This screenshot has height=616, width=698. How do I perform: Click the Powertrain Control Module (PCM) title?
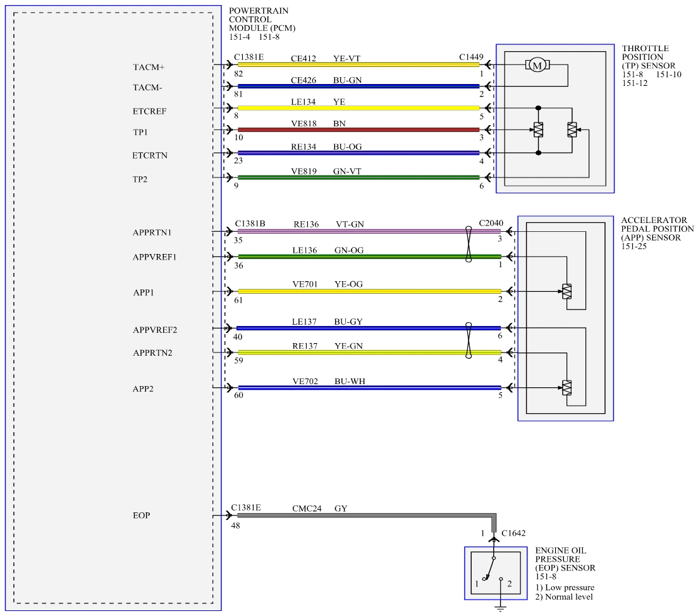(x=262, y=19)
